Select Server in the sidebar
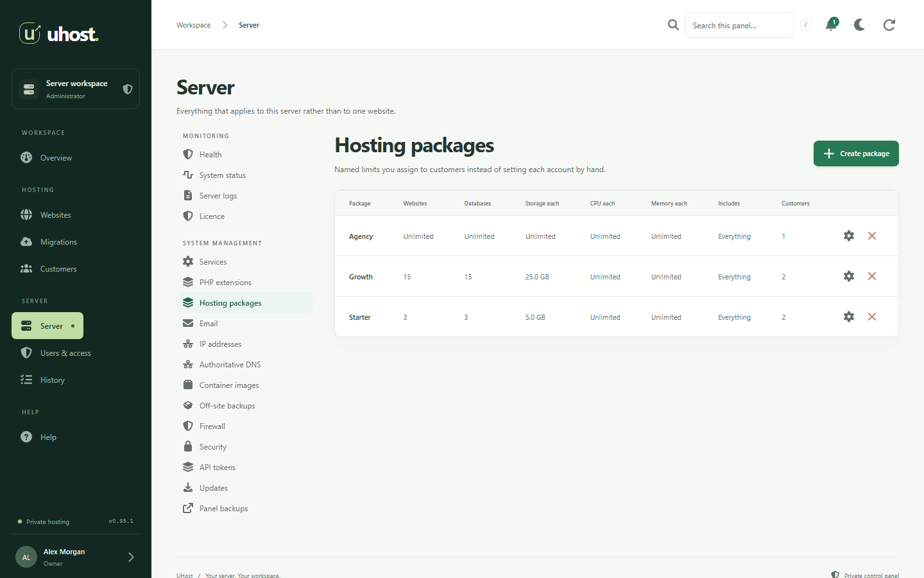This screenshot has width=924, height=578. pyautogui.click(x=47, y=326)
